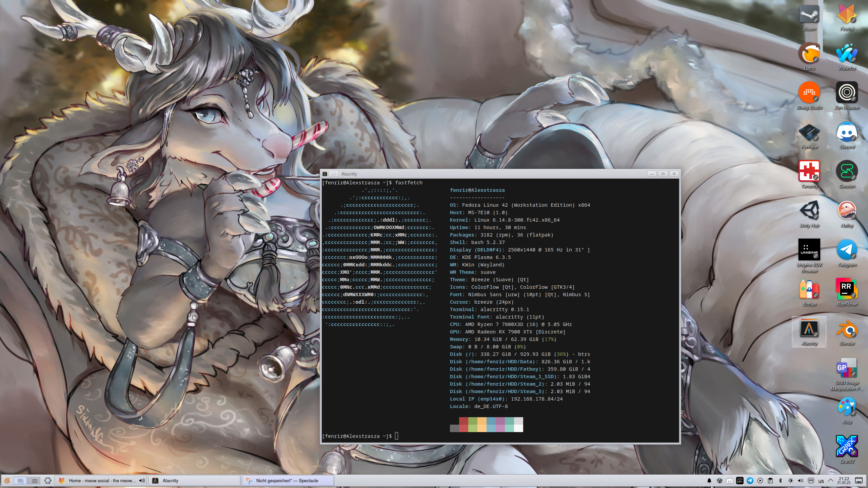
Task: Select the Unity Hub desktop icon
Action: point(809,214)
